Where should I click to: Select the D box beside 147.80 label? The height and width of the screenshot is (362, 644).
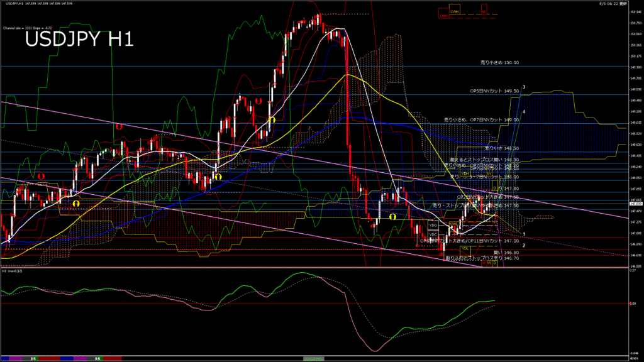click(x=494, y=188)
